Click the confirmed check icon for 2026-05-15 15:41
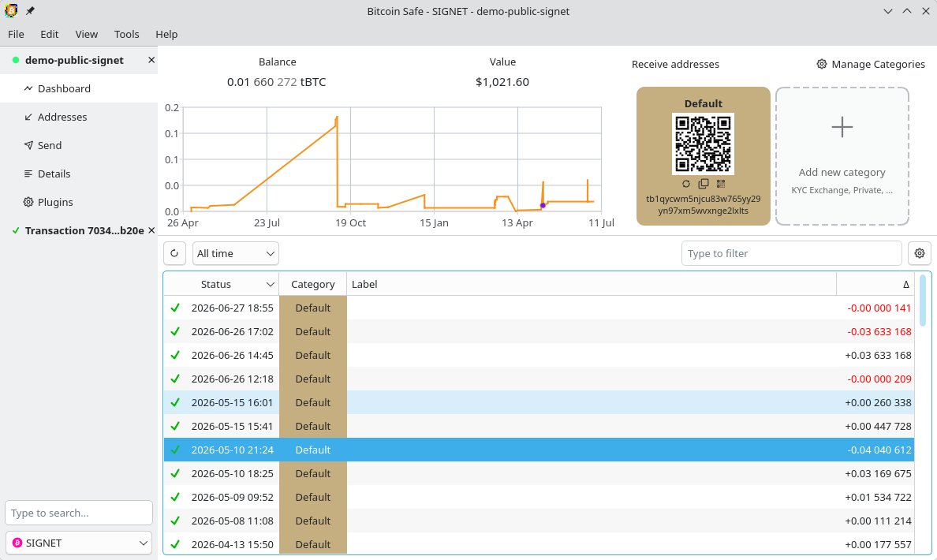Viewport: 937px width, 560px height. [175, 426]
